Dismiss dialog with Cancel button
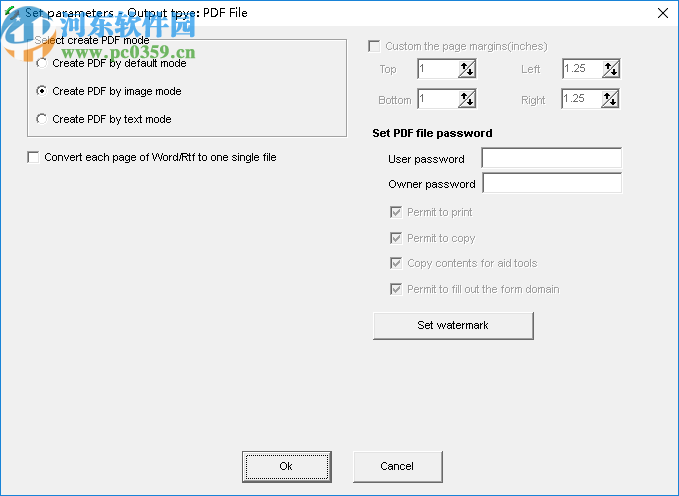 (x=397, y=467)
